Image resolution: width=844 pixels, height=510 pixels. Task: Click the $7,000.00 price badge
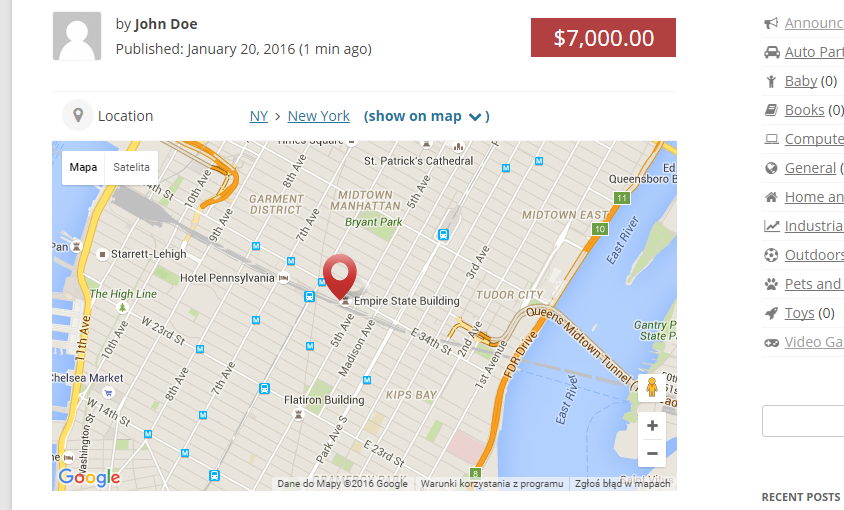603,38
